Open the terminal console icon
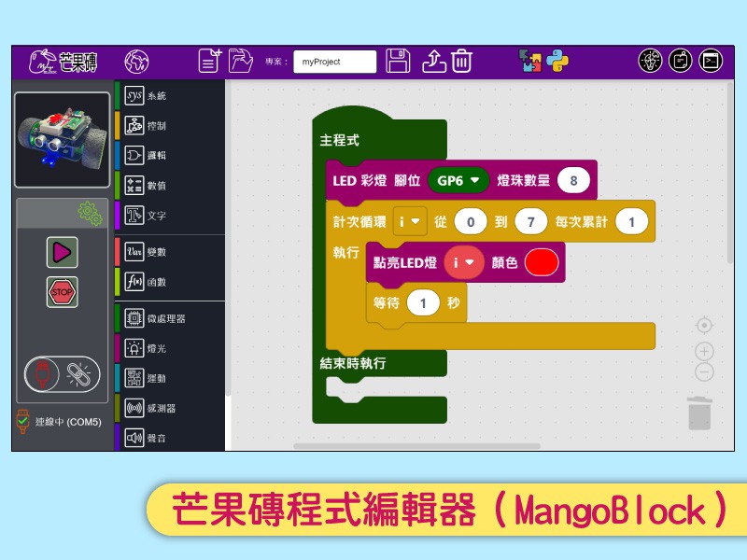The height and width of the screenshot is (560, 747). click(711, 61)
